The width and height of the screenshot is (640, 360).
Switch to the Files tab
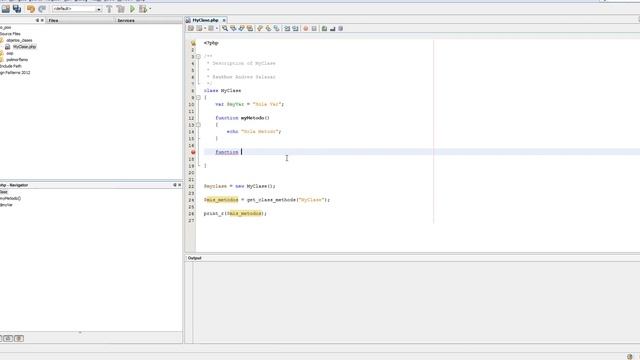tap(53, 20)
